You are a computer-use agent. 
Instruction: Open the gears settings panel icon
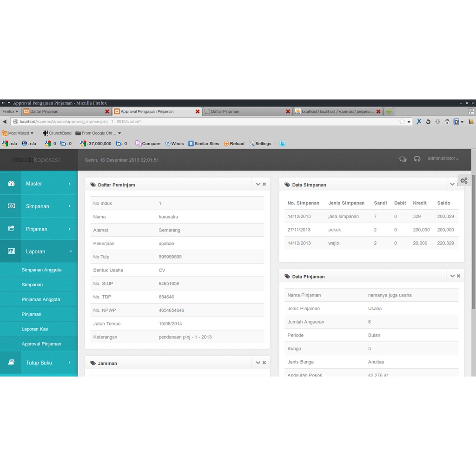coord(463,181)
